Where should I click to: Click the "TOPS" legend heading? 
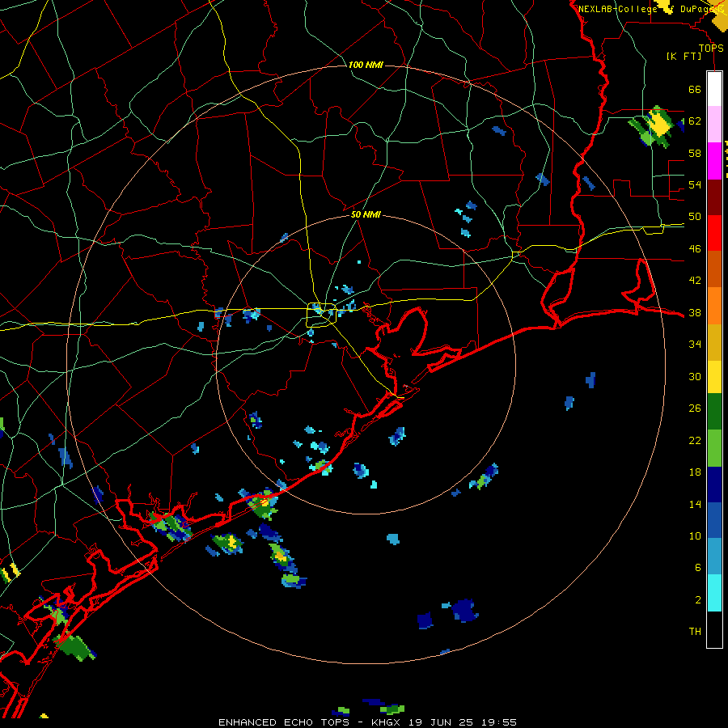(x=711, y=48)
